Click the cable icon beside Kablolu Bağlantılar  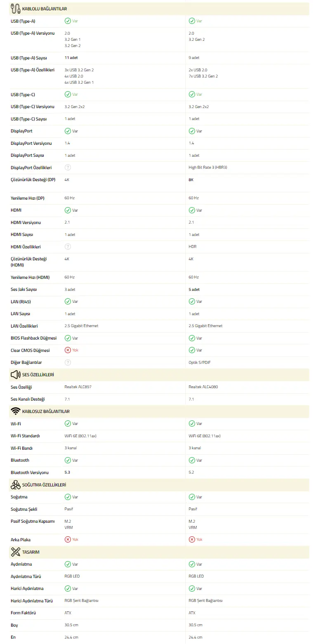click(16, 9)
